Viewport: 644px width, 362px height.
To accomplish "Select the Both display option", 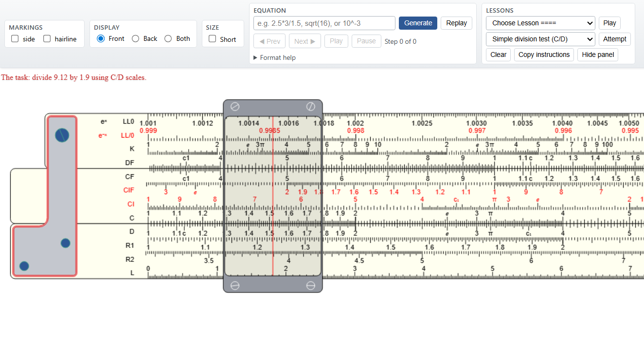I will pyautogui.click(x=168, y=39).
